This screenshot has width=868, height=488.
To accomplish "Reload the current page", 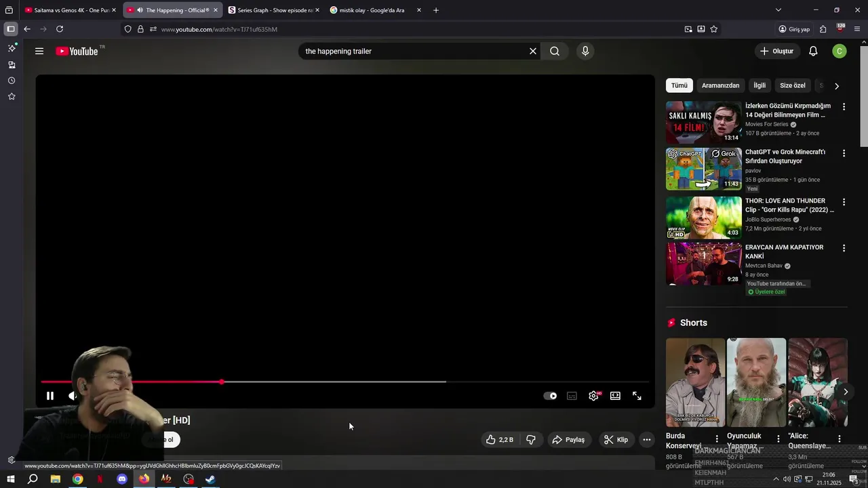I will click(60, 29).
